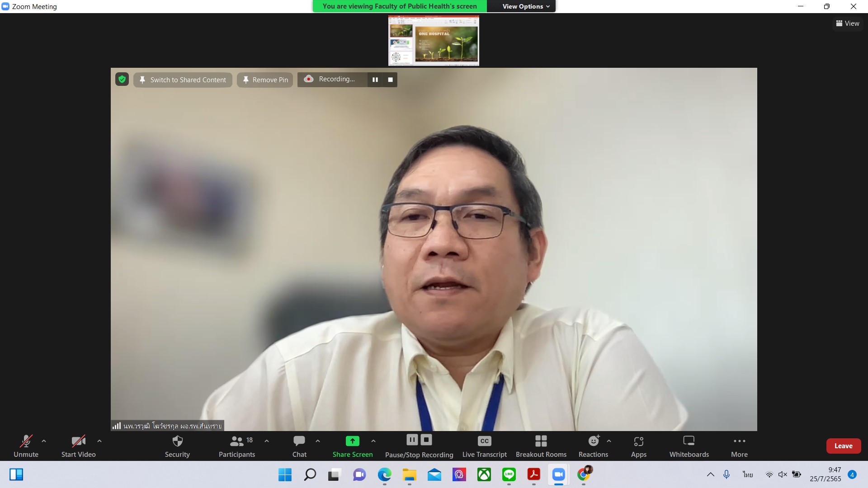Switch the Thai input language indicator
Screen dimensions: 868x488
(x=748, y=474)
